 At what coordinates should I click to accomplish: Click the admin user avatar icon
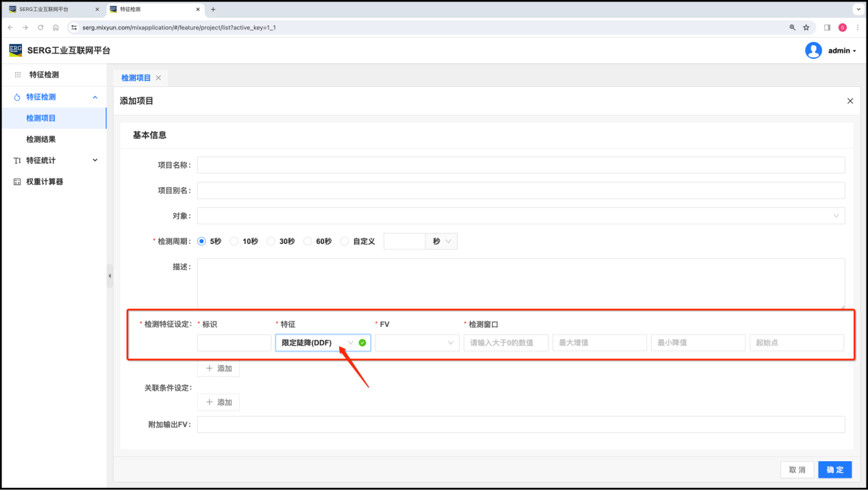pos(813,51)
